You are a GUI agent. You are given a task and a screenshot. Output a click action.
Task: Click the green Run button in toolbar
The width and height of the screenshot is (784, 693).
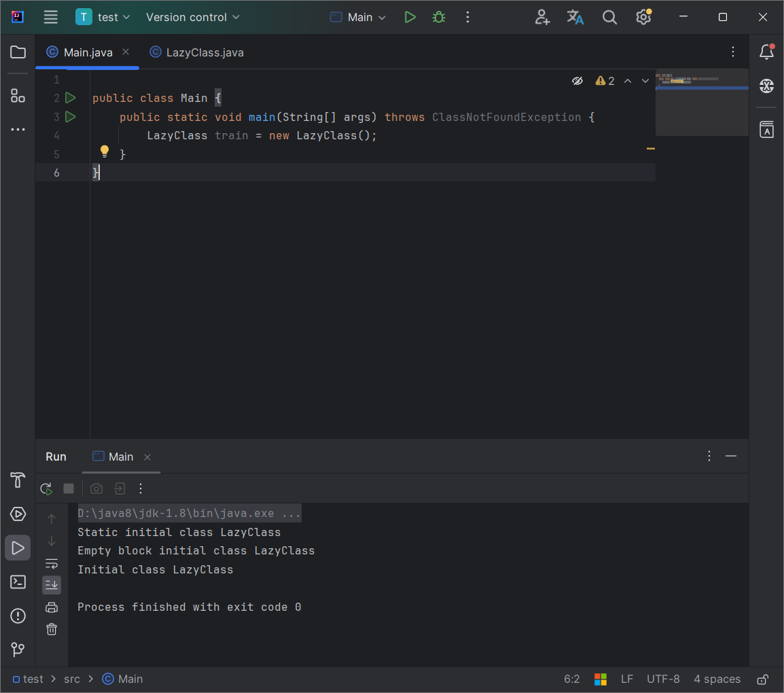(x=410, y=18)
